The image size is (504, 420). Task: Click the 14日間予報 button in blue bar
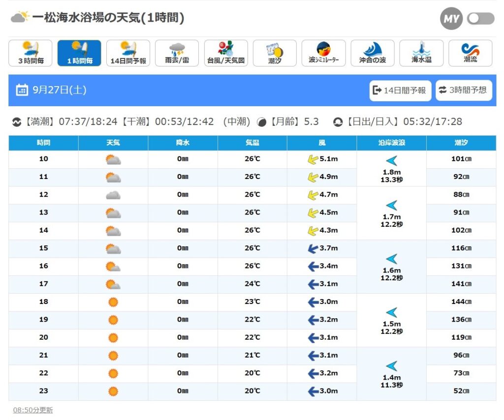400,90
